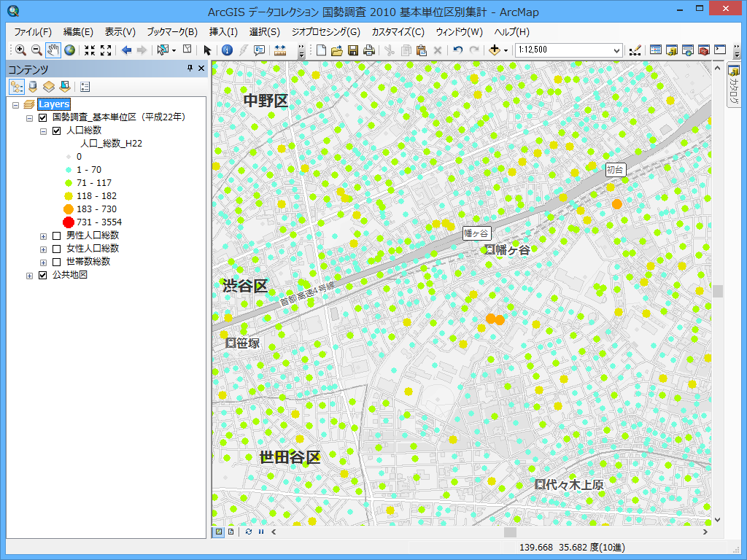Go back to previous extent
This screenshot has height=560, width=747.
(126, 50)
